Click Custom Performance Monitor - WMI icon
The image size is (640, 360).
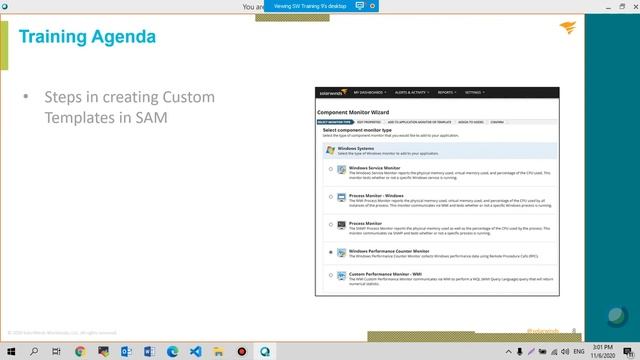click(342, 276)
